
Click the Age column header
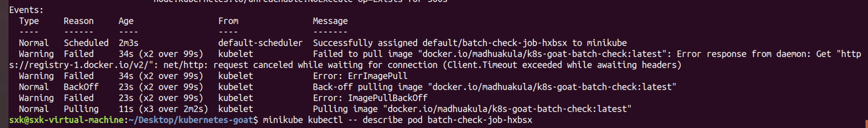[126, 21]
